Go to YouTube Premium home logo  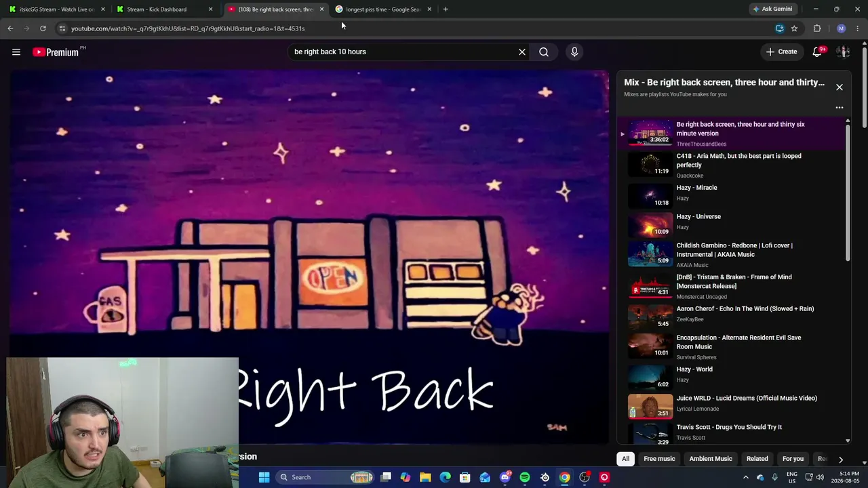56,52
